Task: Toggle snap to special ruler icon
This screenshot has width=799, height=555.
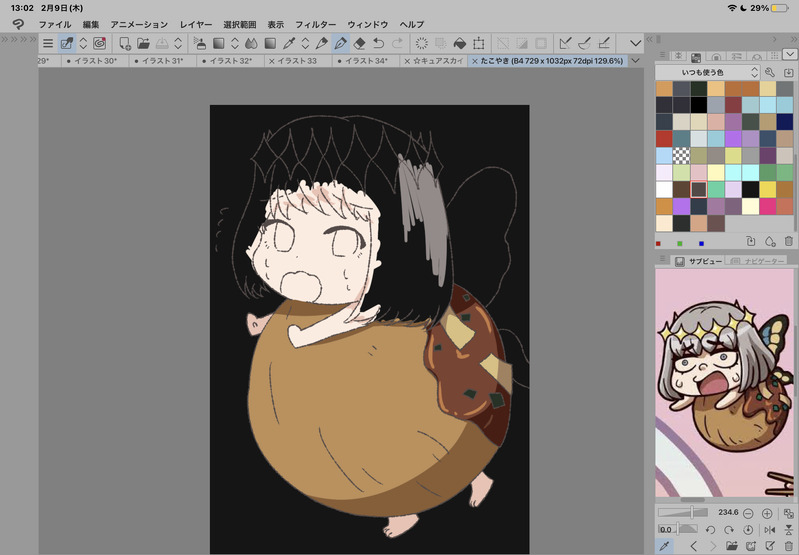Action: 584,43
